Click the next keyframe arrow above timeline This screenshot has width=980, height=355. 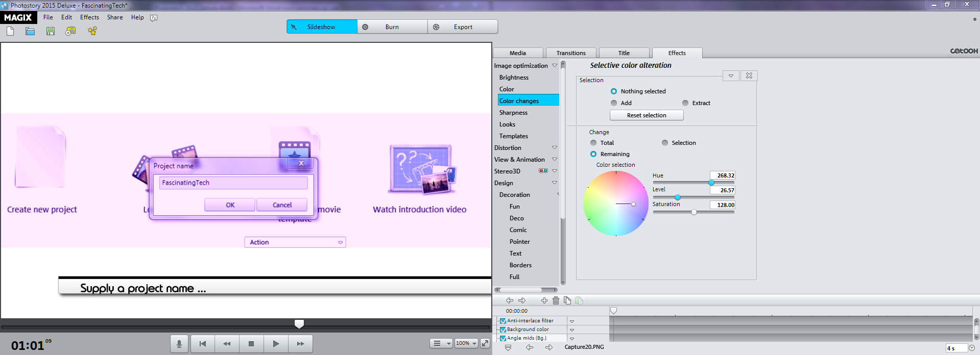(522, 300)
